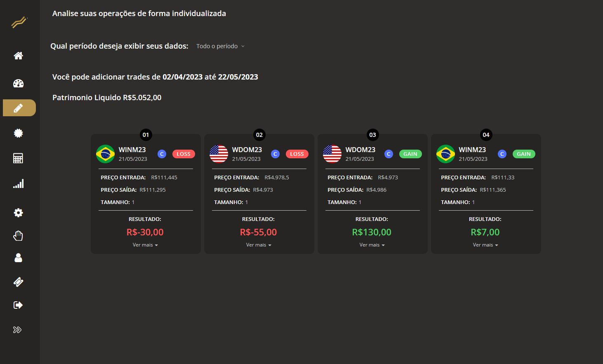Open the 'Todo o período' period dropdown
Image resolution: width=603 pixels, height=364 pixels.
[x=220, y=46]
